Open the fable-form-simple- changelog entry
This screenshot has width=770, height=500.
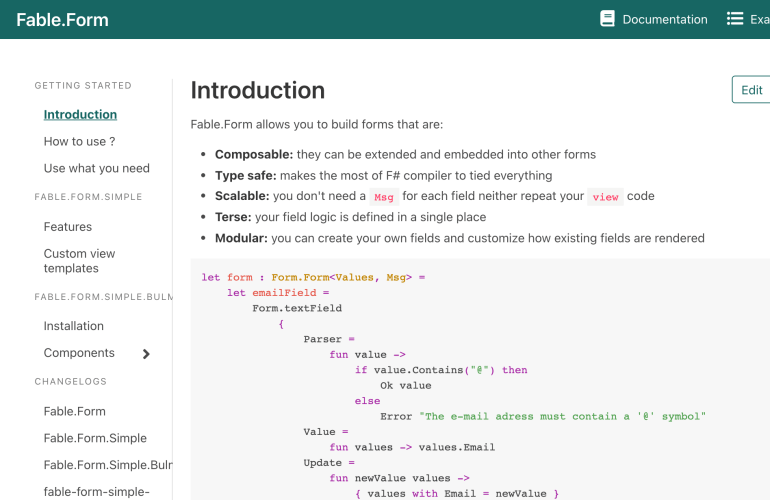[x=96, y=491]
